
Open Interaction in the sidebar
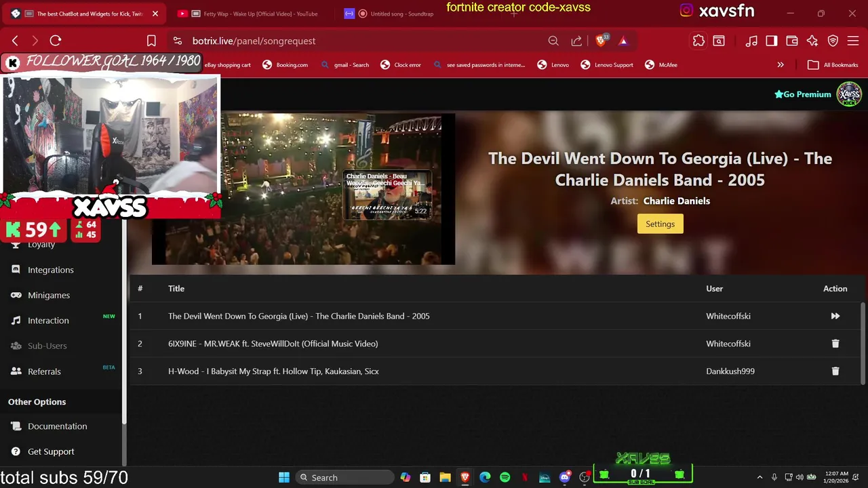click(48, 320)
